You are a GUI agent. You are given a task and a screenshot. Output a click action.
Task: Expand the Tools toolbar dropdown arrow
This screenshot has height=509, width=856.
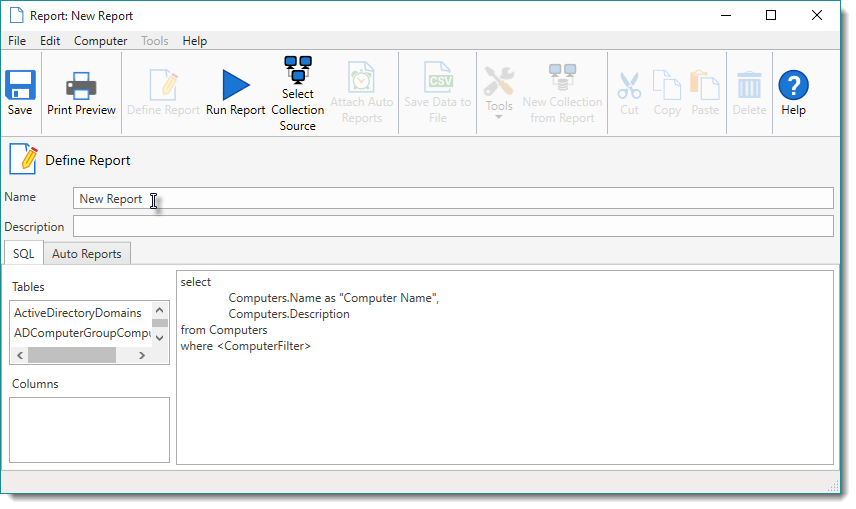[498, 118]
